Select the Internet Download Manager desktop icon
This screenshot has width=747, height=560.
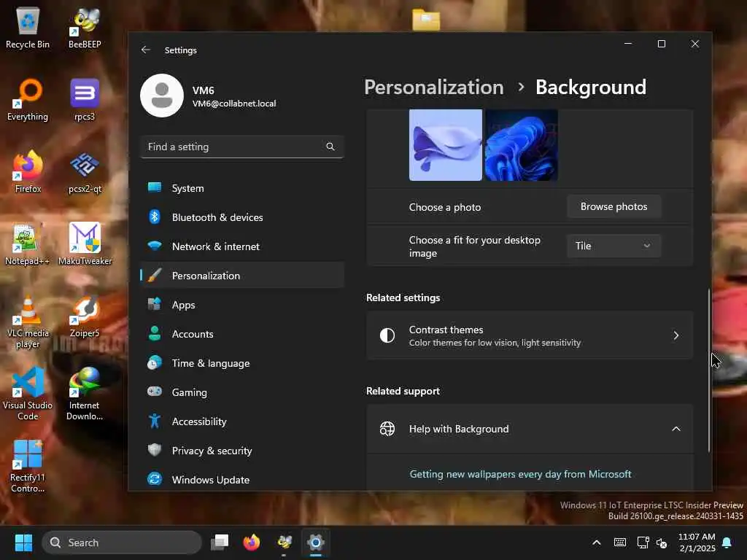click(x=85, y=394)
